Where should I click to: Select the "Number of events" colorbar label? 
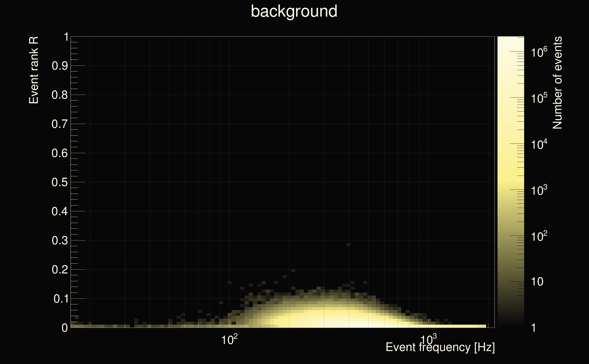557,83
